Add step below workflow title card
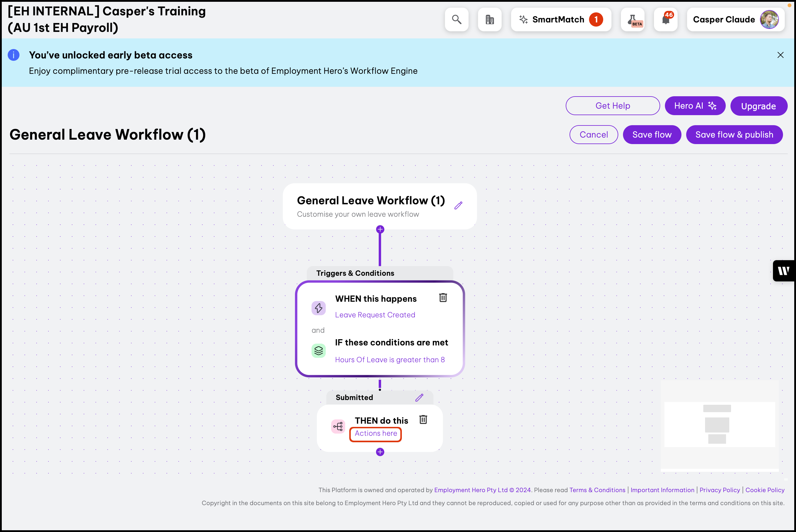This screenshot has width=796, height=532. 380,230
